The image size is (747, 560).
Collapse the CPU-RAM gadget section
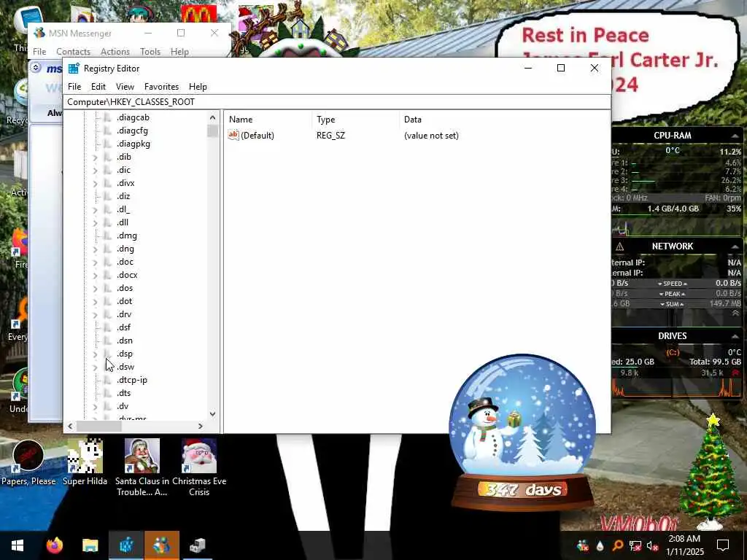pyautogui.click(x=735, y=136)
